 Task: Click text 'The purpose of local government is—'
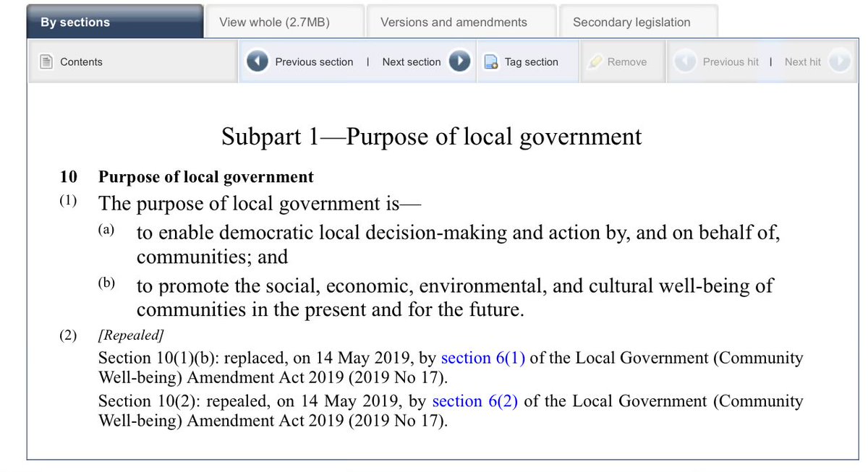click(260, 204)
